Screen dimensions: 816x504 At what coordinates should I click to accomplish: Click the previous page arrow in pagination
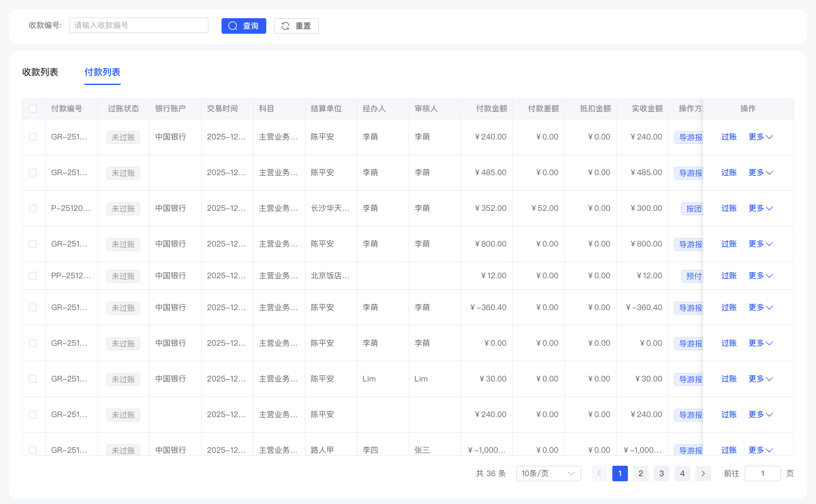(x=599, y=473)
